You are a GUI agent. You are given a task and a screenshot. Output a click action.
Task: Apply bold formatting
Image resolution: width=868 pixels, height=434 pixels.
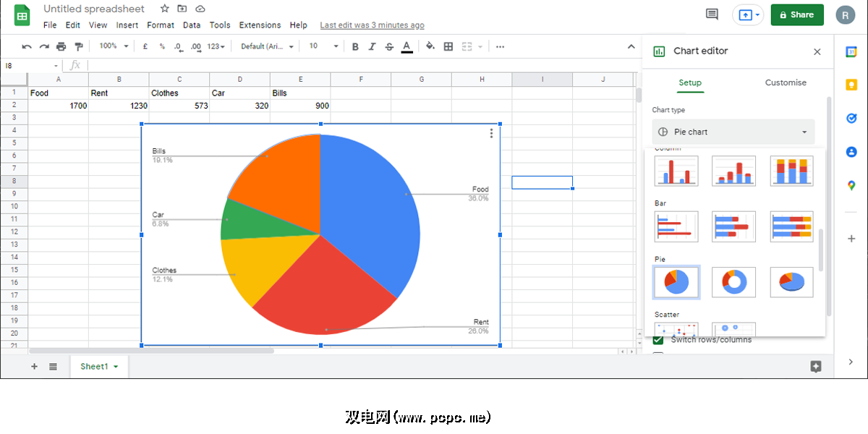coord(355,46)
